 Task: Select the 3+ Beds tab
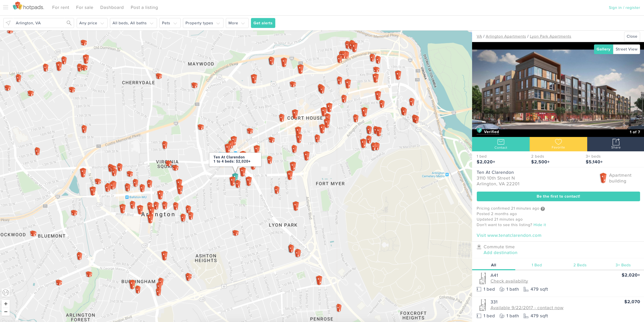(x=623, y=265)
